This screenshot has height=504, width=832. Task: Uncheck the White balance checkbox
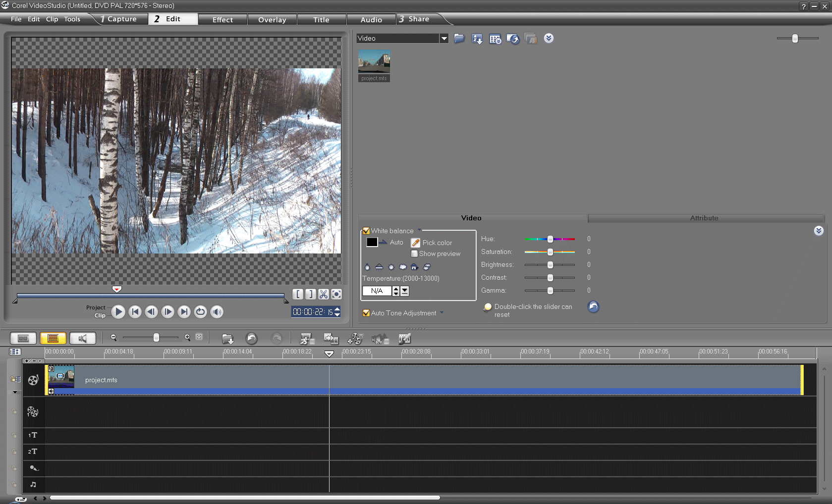click(x=366, y=231)
